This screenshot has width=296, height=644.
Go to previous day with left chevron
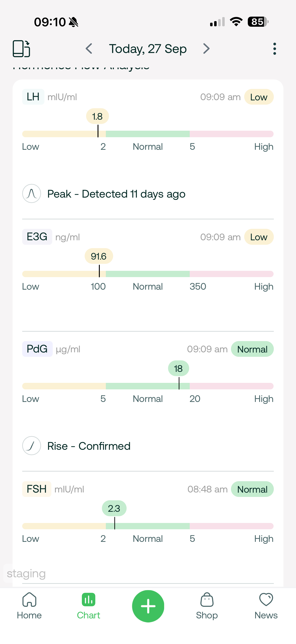89,49
